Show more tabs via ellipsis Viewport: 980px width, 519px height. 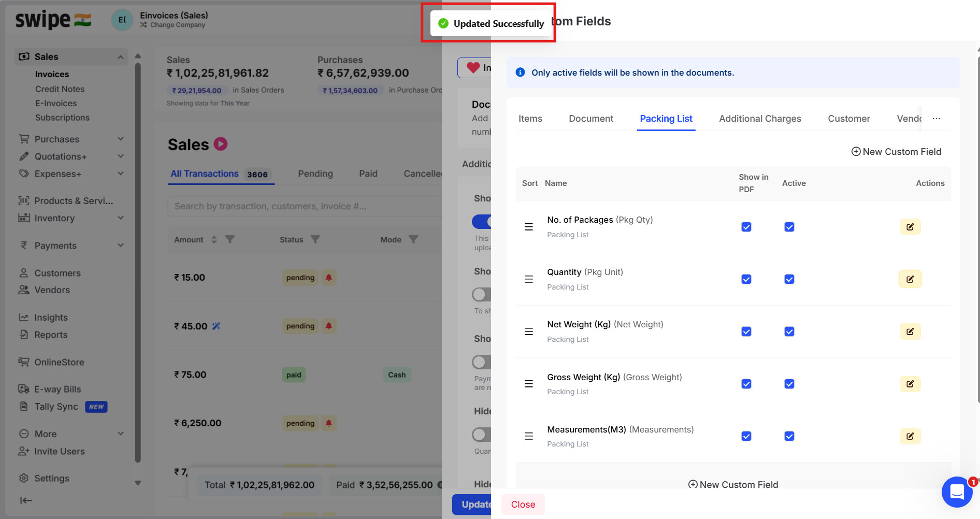tap(936, 119)
